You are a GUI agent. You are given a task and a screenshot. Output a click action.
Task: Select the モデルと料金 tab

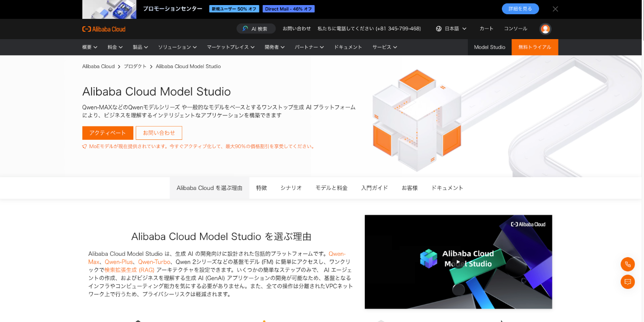click(x=331, y=188)
